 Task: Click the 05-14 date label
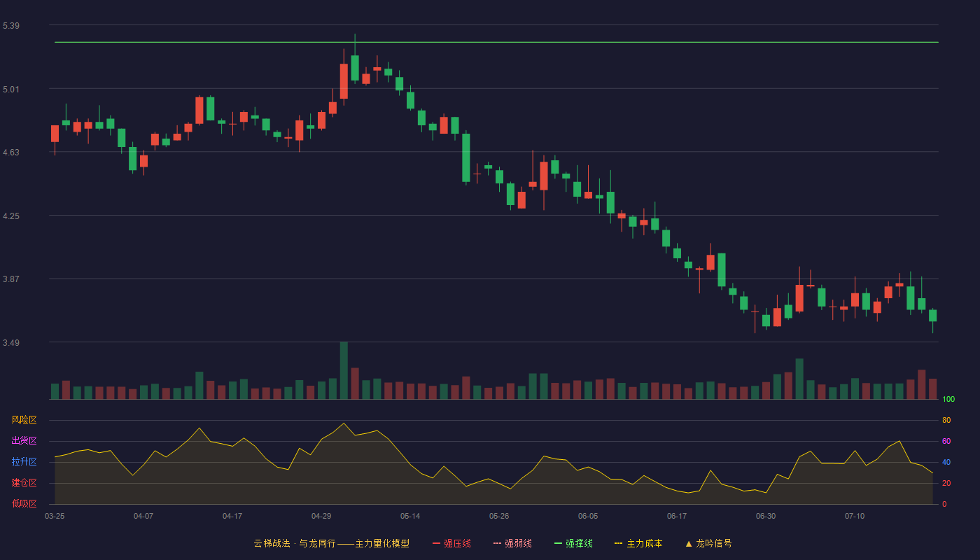(410, 516)
